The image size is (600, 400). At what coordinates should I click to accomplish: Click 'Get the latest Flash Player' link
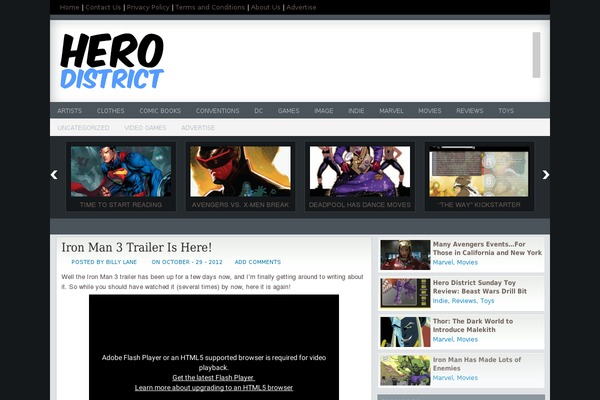tap(214, 378)
